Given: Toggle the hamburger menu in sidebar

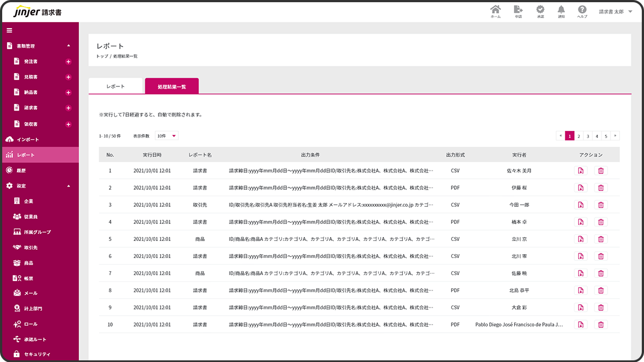Looking at the screenshot, I should pos(9,30).
